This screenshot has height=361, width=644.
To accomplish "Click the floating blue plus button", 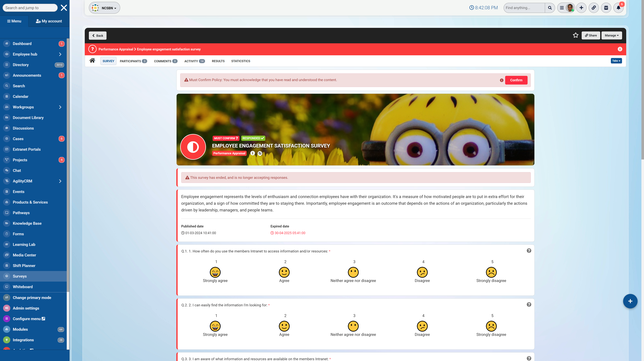I will click(x=630, y=301).
